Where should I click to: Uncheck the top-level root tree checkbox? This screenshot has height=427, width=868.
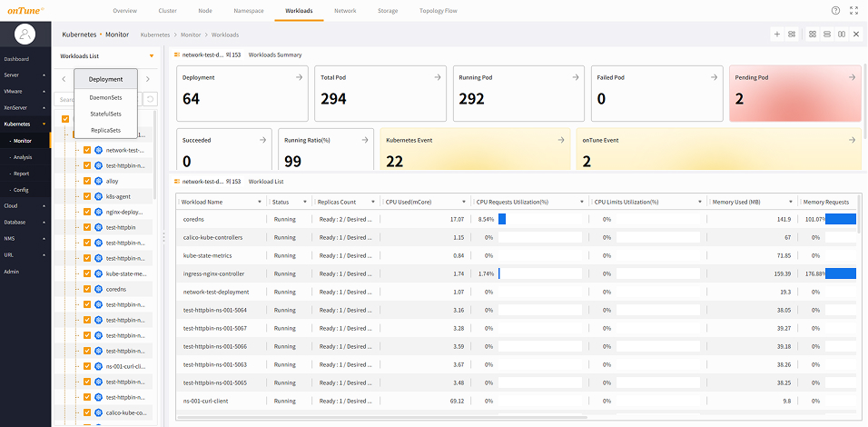point(65,119)
